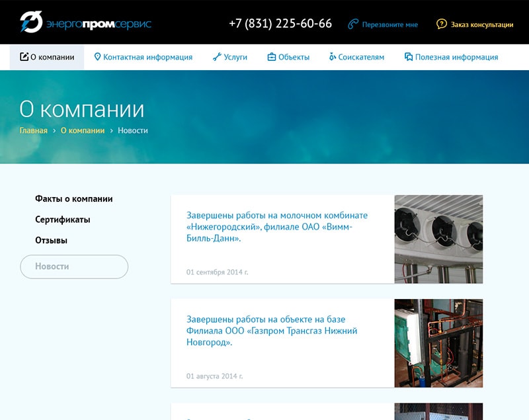
Task: Open Факты о компании in the sidebar
Action: pos(73,198)
